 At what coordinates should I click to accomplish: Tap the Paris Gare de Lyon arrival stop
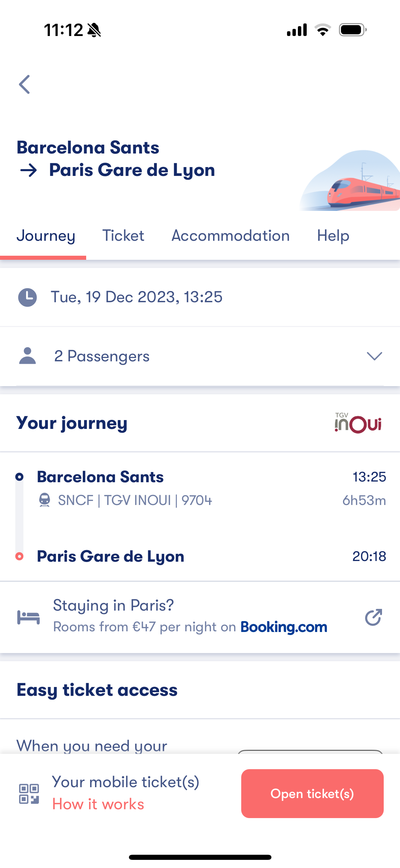click(110, 556)
